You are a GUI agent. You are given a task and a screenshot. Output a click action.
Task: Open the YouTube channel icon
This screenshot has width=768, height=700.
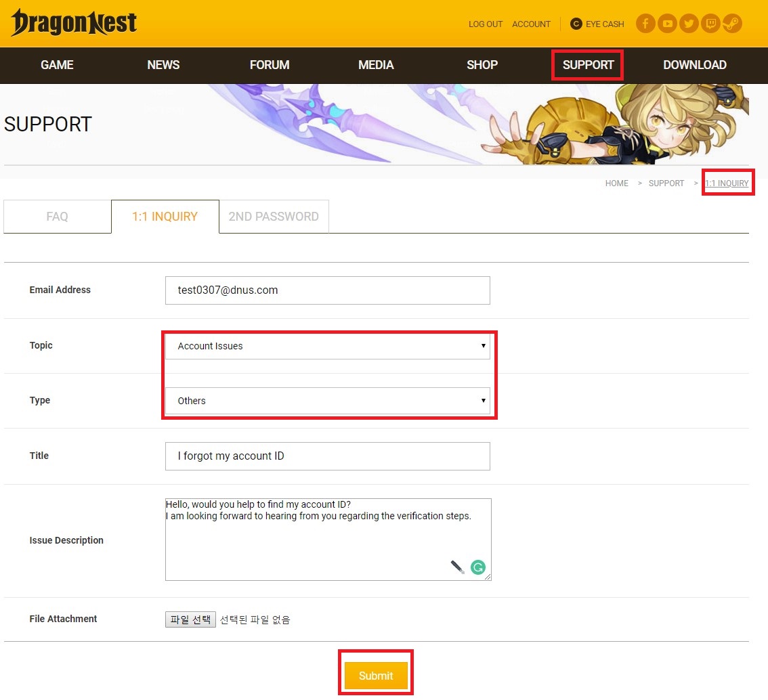click(667, 24)
